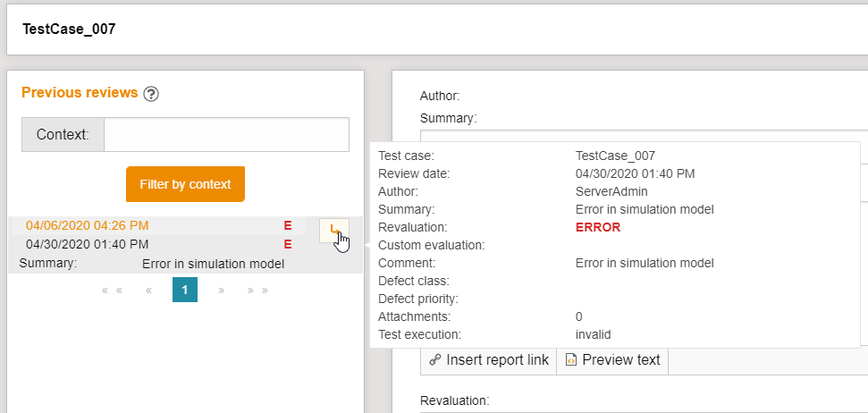The height and width of the screenshot is (413, 868).
Task: Focus the Context input field
Action: (226, 135)
